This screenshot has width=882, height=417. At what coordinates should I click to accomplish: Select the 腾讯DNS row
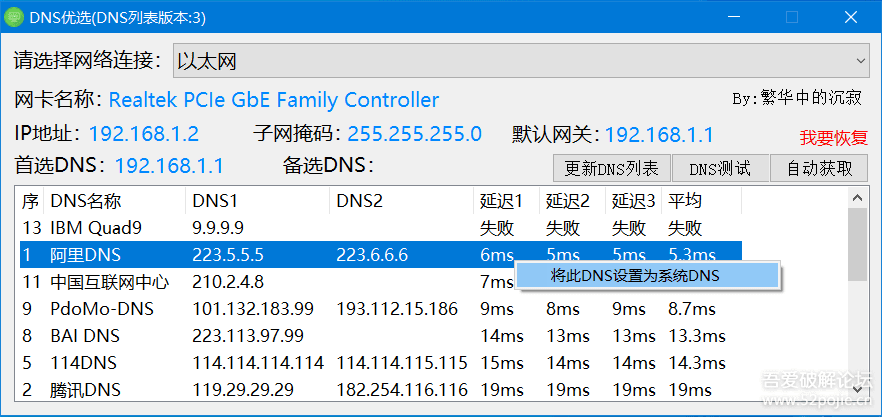tap(381, 389)
